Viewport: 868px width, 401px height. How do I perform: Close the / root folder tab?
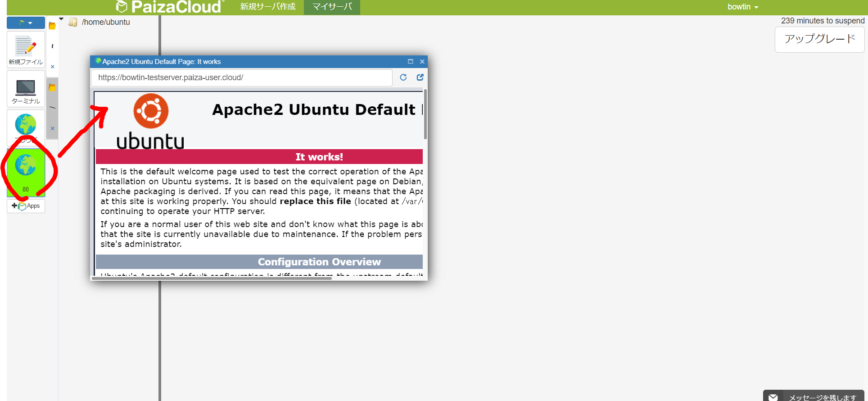click(53, 128)
